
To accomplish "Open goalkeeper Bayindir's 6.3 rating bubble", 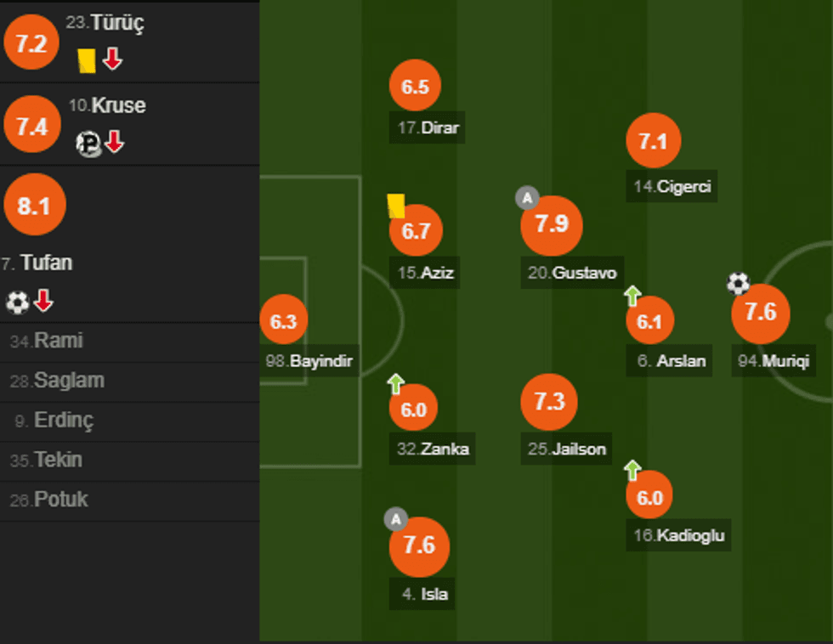I will 283,321.
